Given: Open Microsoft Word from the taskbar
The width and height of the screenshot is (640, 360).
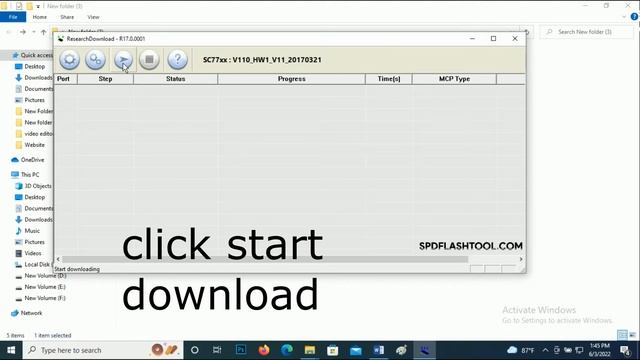Looking at the screenshot, I should point(378,350).
